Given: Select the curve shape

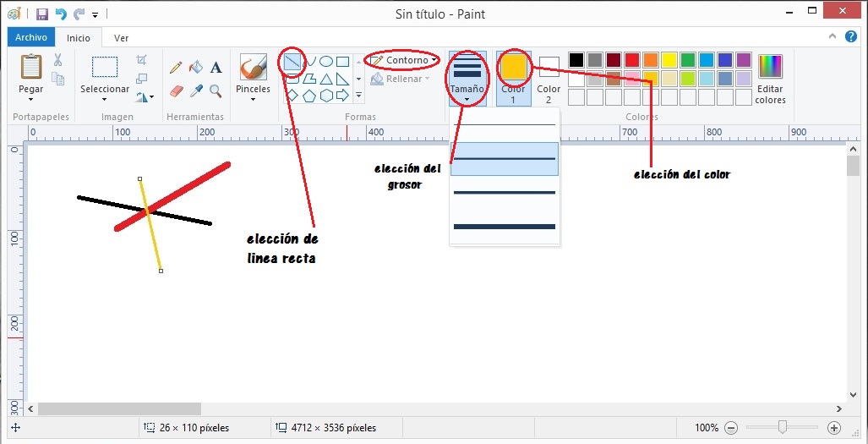Looking at the screenshot, I should click(311, 62).
